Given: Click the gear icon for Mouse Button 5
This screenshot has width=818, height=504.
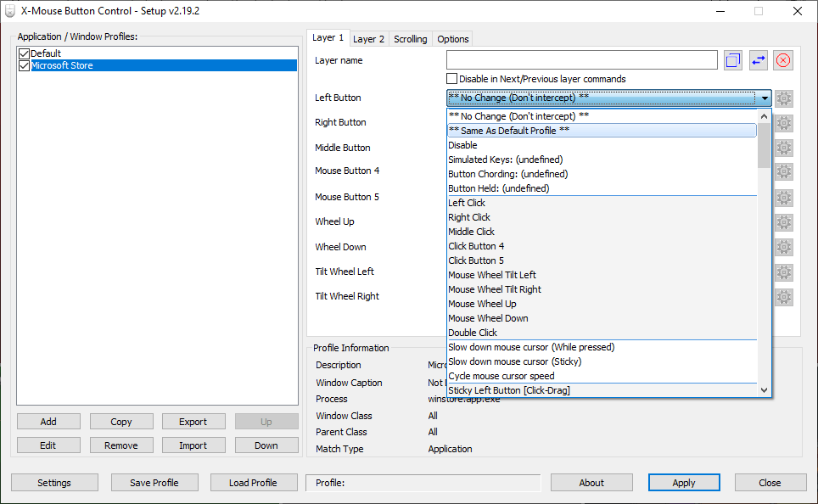Looking at the screenshot, I should point(784,197).
